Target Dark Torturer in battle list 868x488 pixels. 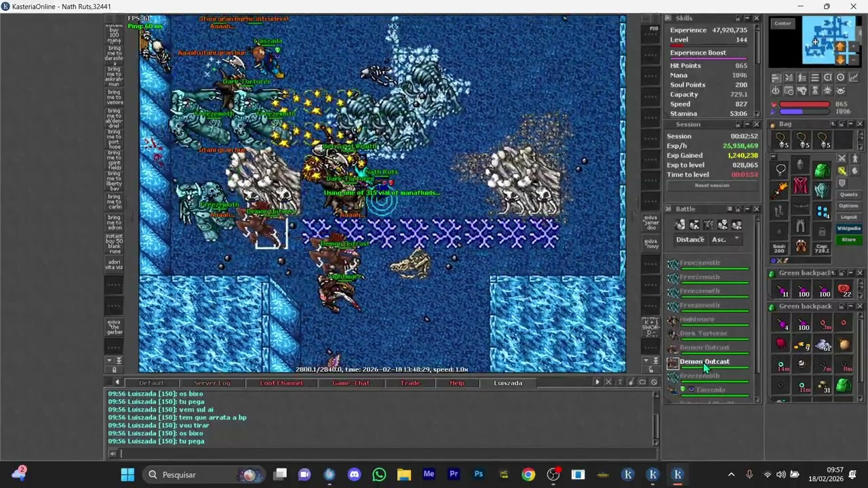pyautogui.click(x=709, y=334)
